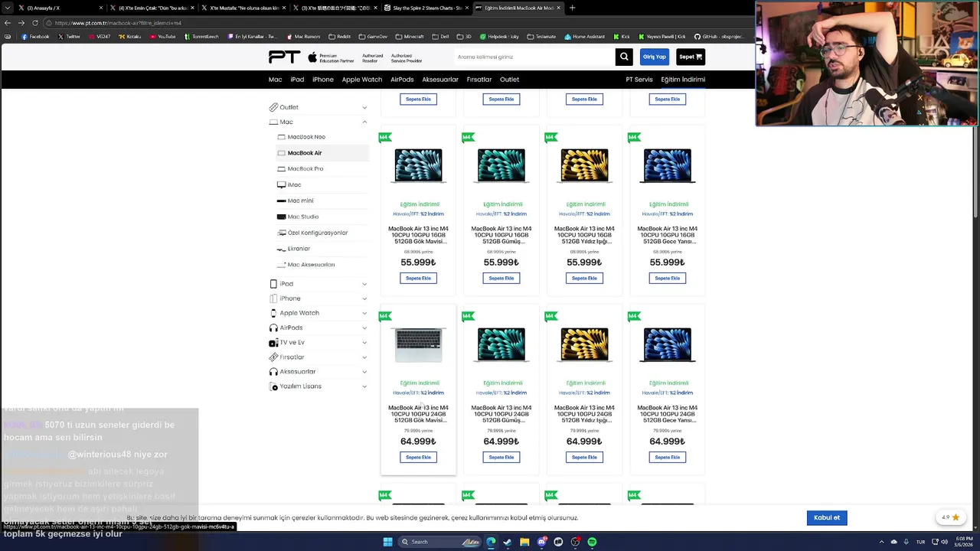
Task: Collapse the Mac sidebar category
Action: pyautogui.click(x=364, y=122)
